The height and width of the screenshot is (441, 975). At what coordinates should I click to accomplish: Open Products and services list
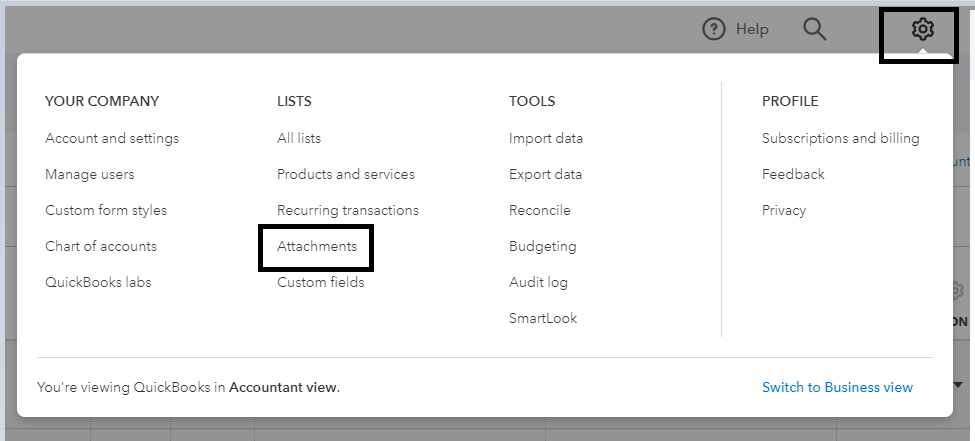(346, 174)
